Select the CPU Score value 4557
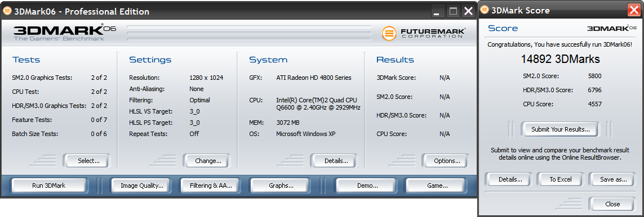 (595, 104)
